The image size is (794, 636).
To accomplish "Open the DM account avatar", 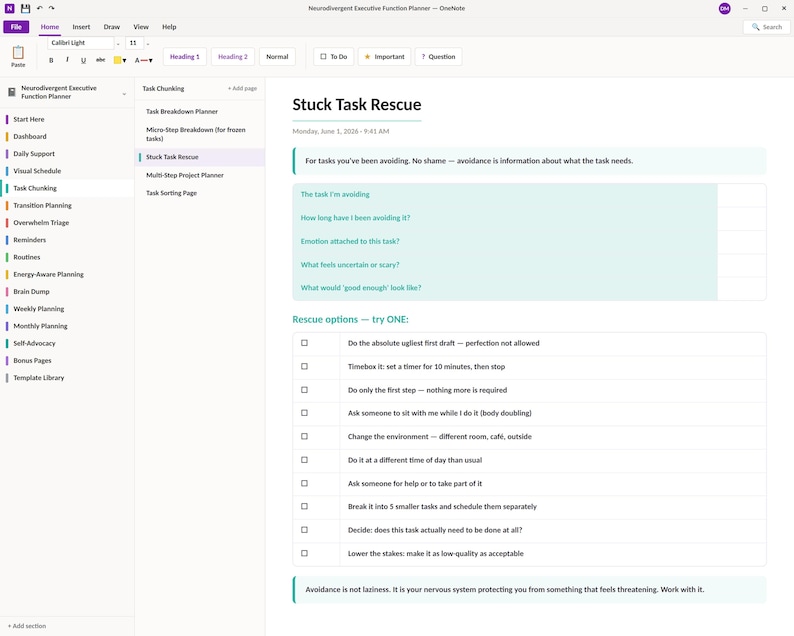I will pos(725,9).
